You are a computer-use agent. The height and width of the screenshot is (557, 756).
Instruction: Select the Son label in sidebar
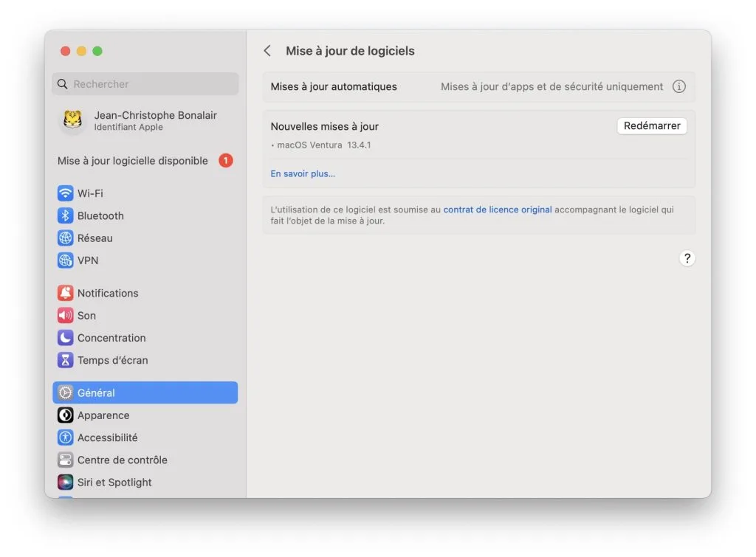pyautogui.click(x=87, y=315)
